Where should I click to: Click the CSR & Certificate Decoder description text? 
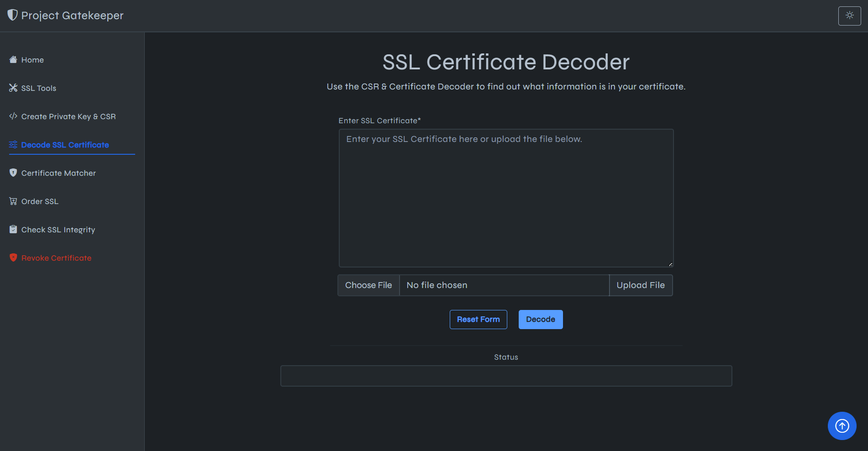[x=506, y=87]
